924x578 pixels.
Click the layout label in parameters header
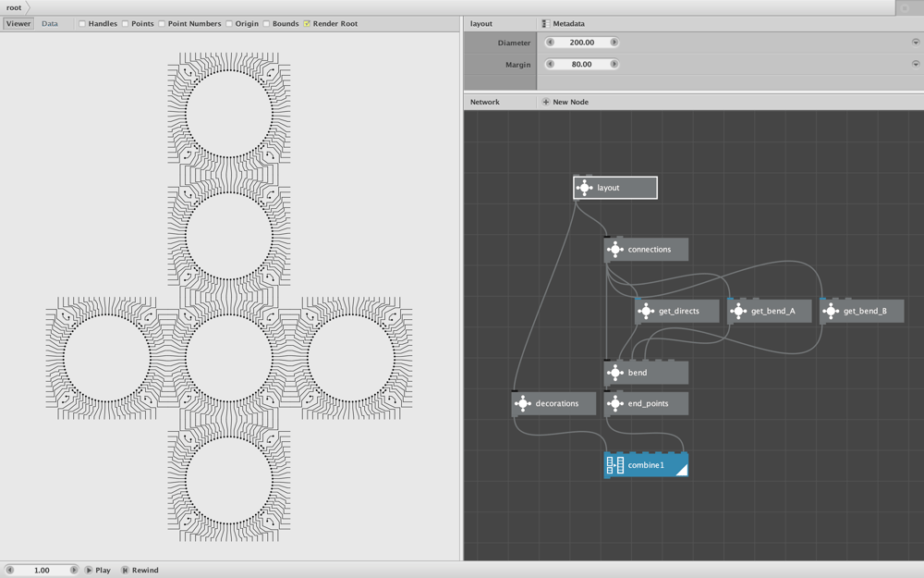[480, 24]
